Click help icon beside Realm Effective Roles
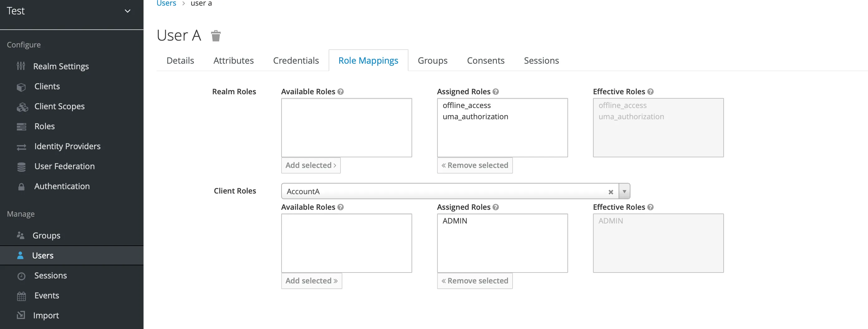Screen dimensions: 868x329 (650, 91)
